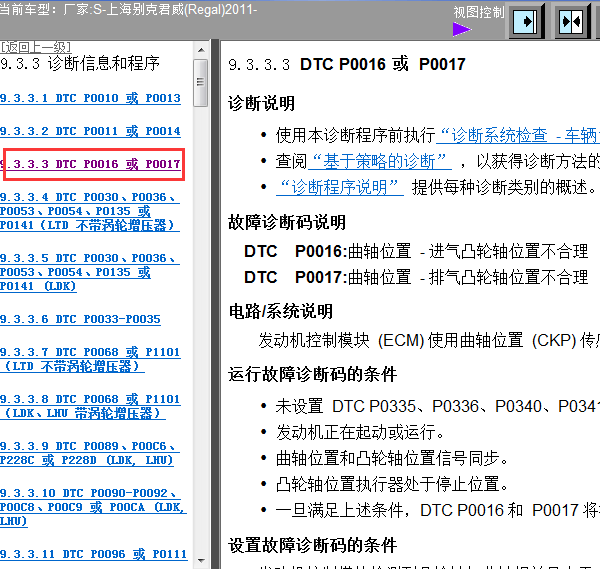Open 9.3.3.10 DTC P0090-P0092 entry

(x=93, y=507)
